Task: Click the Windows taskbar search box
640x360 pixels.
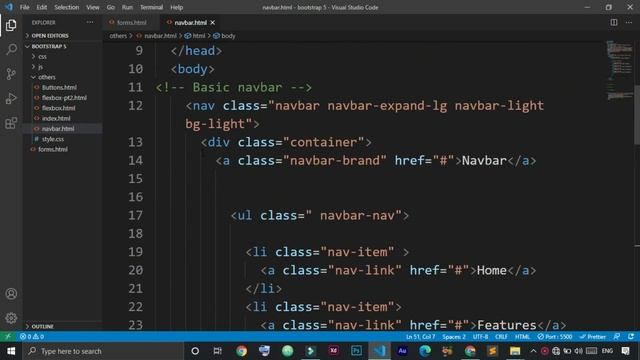Action: (x=104, y=351)
